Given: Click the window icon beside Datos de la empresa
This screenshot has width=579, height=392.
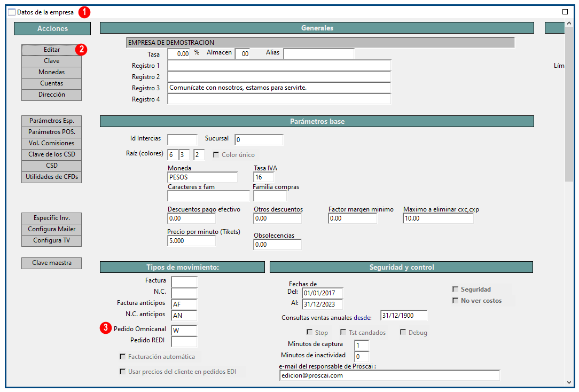Looking at the screenshot, I should tap(12, 12).
